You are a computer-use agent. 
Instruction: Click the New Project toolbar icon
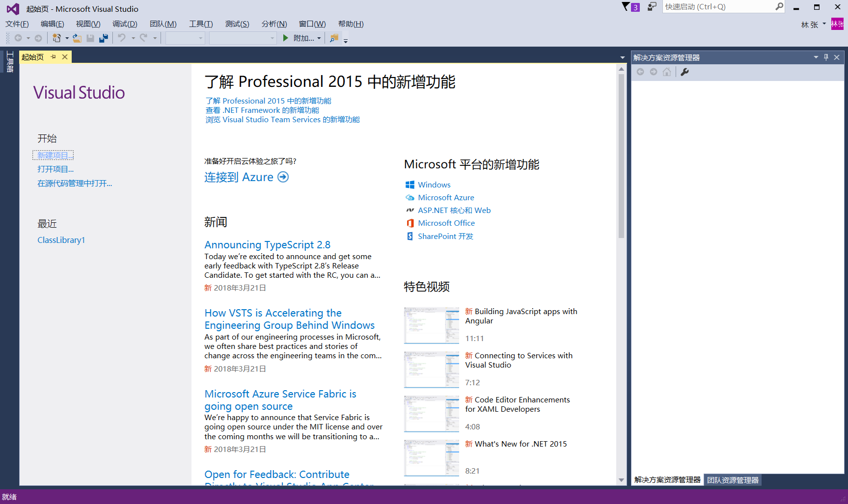pyautogui.click(x=56, y=38)
